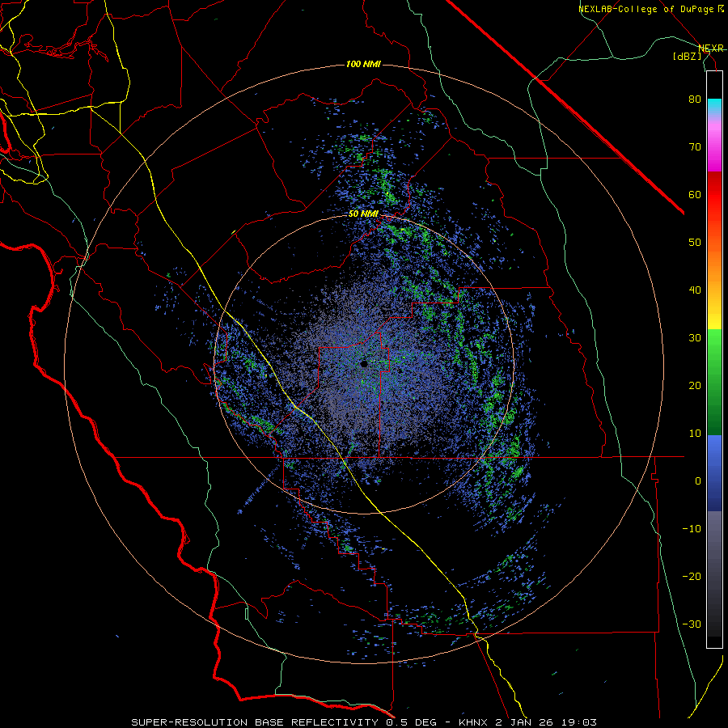Click the -30 value on the dBZ scale
728x728 pixels.
tap(692, 624)
